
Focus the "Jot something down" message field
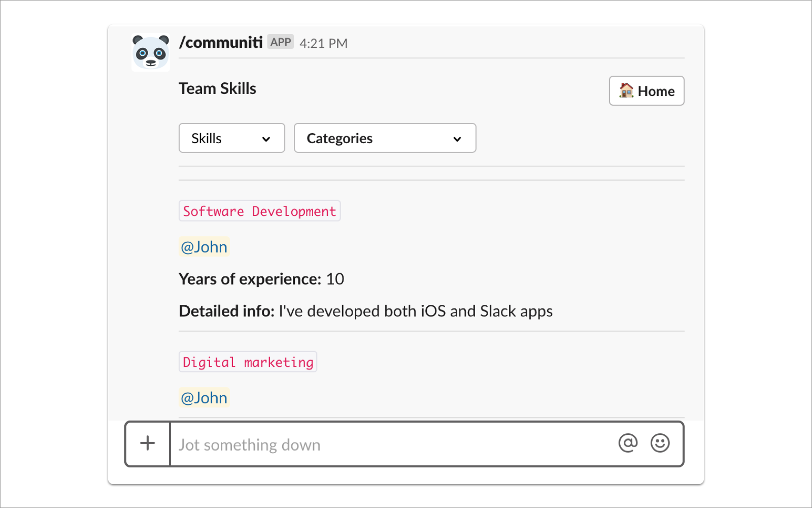coord(391,444)
